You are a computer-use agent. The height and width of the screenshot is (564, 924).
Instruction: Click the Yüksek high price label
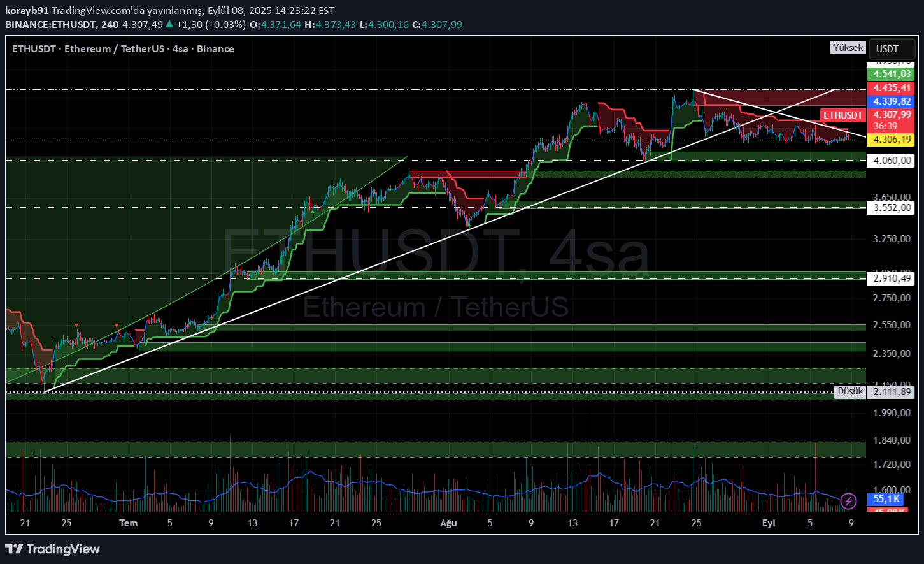point(848,48)
